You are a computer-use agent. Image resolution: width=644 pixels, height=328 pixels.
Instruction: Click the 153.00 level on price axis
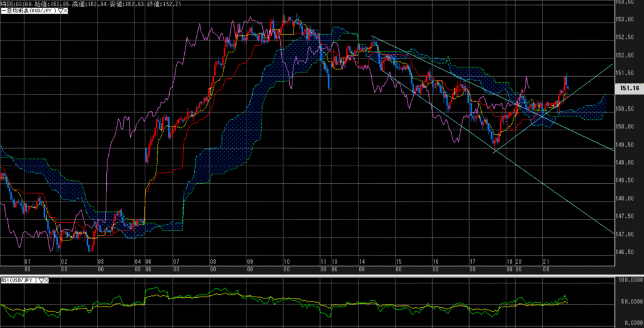click(x=626, y=19)
